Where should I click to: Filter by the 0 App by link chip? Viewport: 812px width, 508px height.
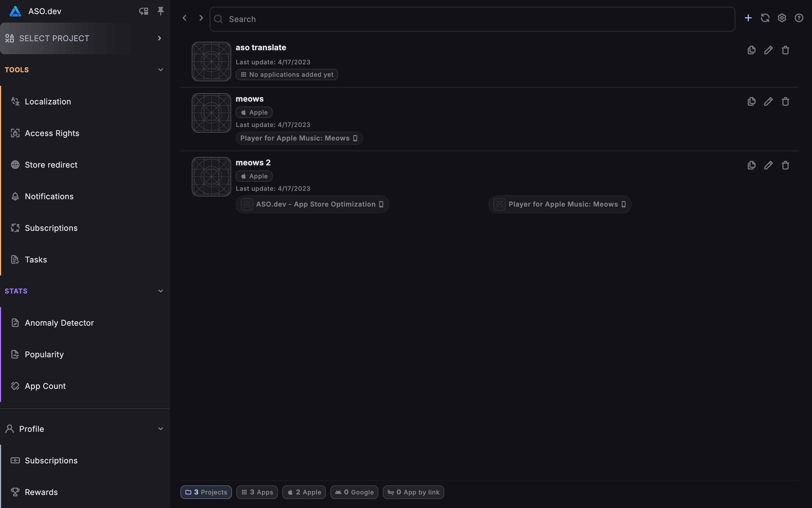[x=413, y=492]
